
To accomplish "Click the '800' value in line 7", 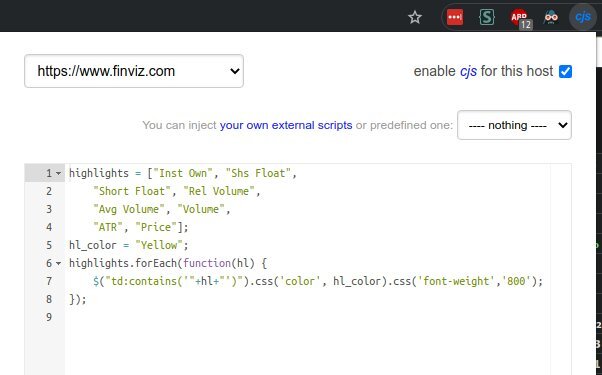I will (x=516, y=281).
